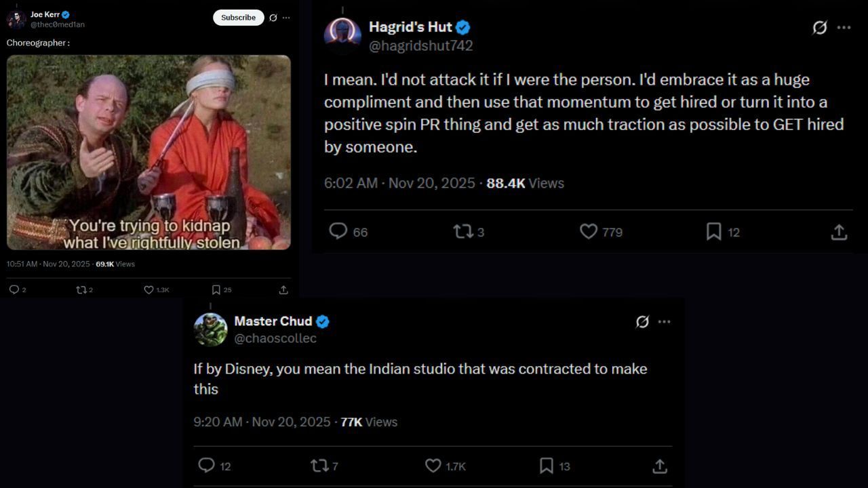Viewport: 868px width, 488px height.
Task: Reply to Hagrid's Hut post
Action: 338,232
